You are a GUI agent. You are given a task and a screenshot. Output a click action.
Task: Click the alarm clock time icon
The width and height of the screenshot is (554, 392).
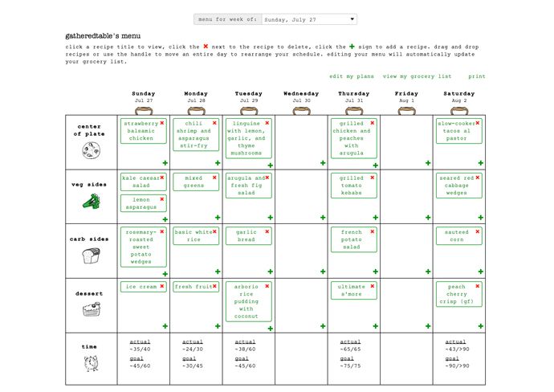[x=91, y=363]
